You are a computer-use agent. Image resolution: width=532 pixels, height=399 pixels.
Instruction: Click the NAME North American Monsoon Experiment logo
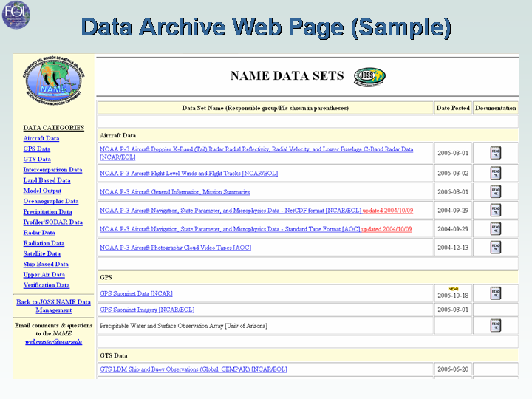coord(54,80)
